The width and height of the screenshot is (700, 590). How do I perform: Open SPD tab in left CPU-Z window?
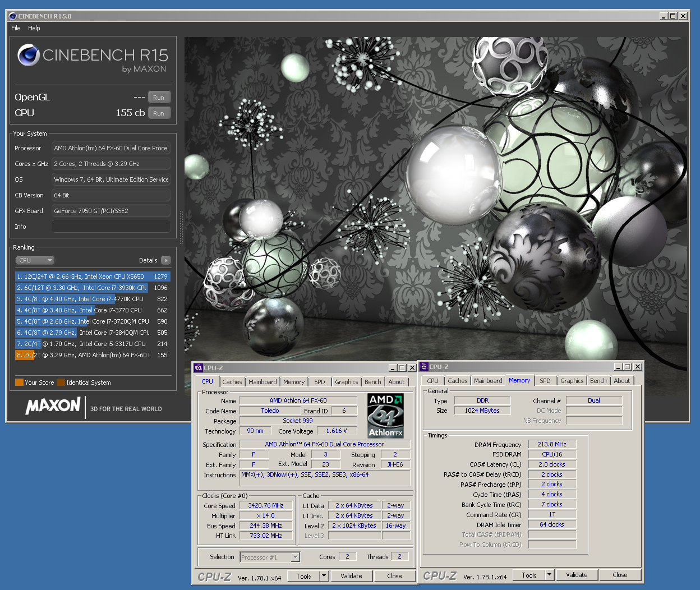(x=320, y=382)
